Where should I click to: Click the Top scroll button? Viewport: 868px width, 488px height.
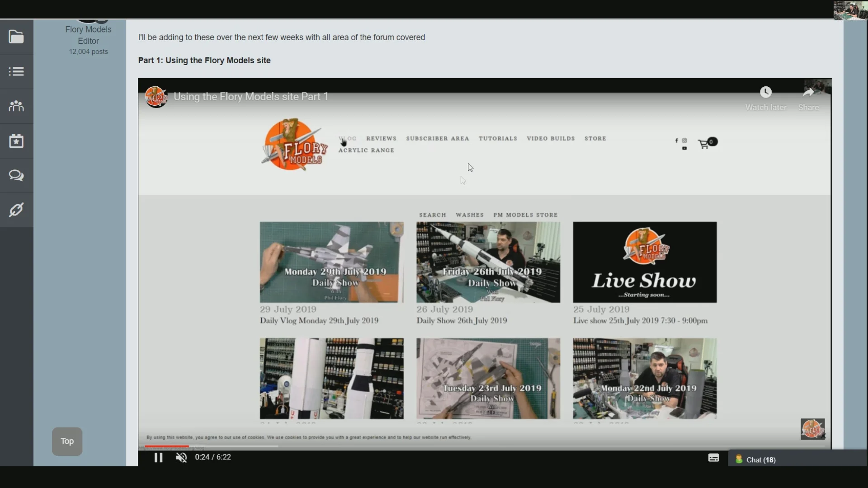67,441
